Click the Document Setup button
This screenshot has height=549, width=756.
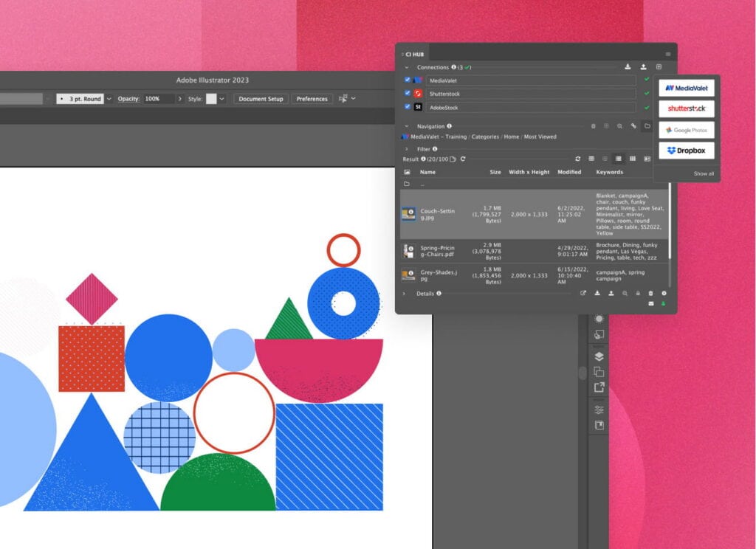tap(260, 98)
